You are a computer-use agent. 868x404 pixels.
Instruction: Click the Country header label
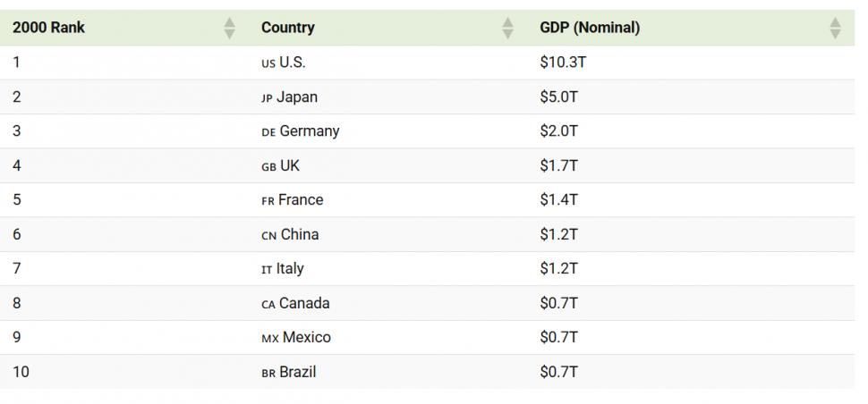pyautogui.click(x=287, y=28)
